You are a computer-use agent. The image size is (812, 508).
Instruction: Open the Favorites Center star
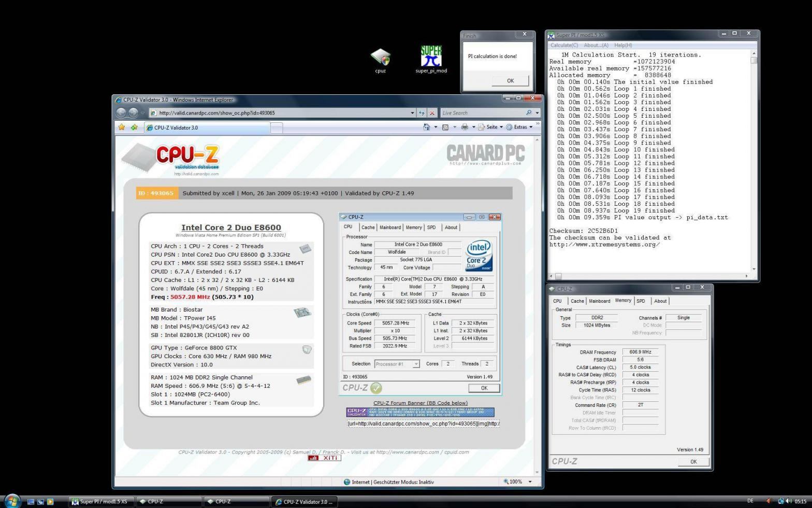pyautogui.click(x=122, y=127)
